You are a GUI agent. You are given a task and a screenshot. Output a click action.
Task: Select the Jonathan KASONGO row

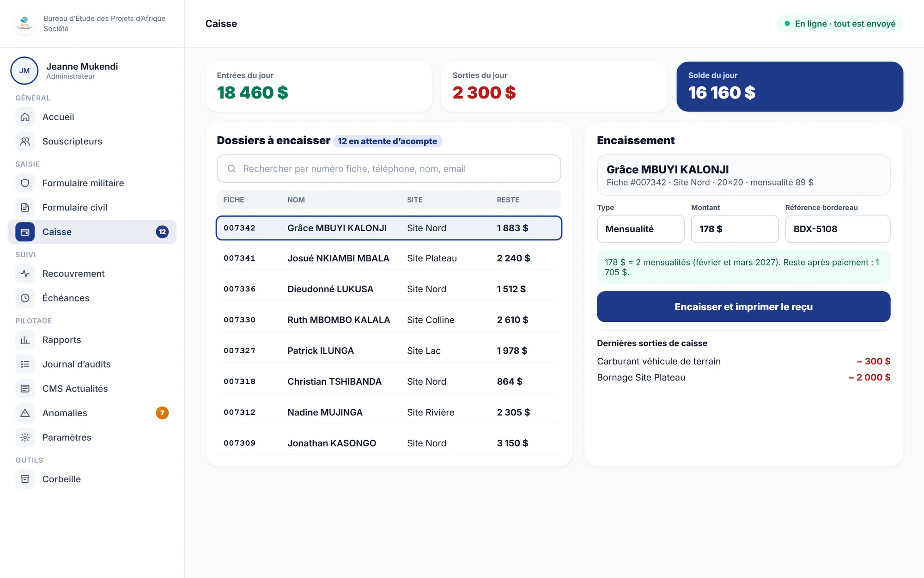click(x=389, y=443)
